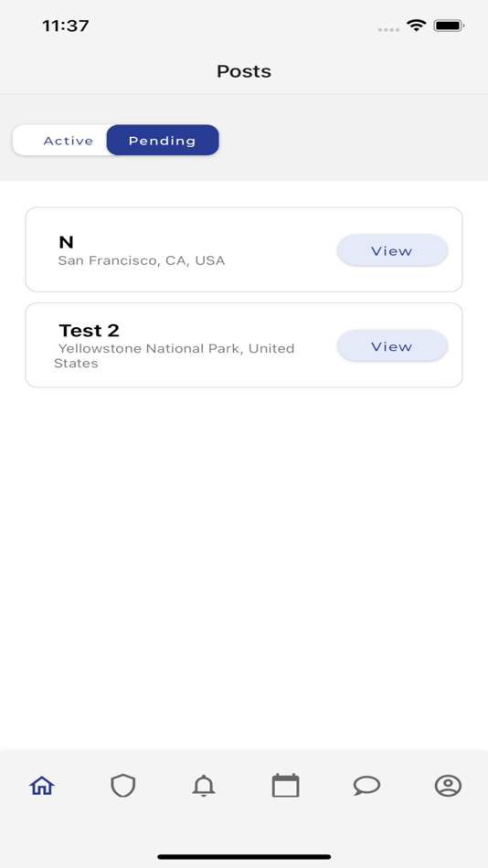Tap the 11:37 clock in status bar
488x868 pixels.
click(x=66, y=26)
